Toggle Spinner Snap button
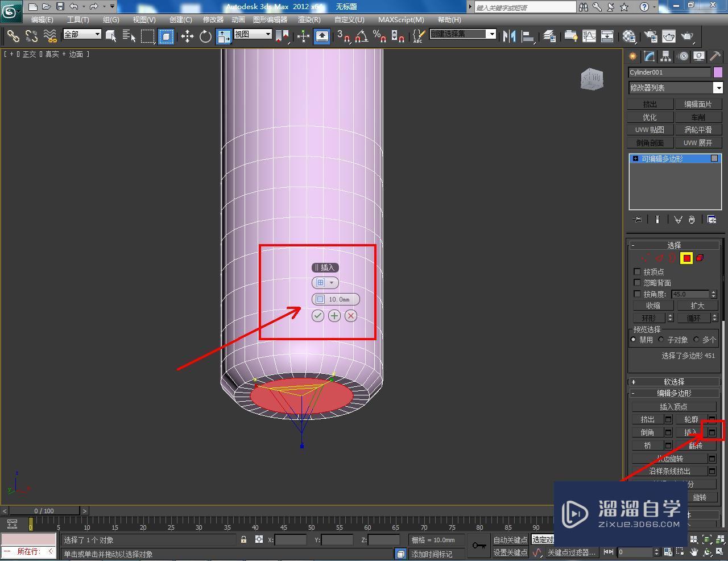Screen dimensions: 728x561 pos(398,36)
